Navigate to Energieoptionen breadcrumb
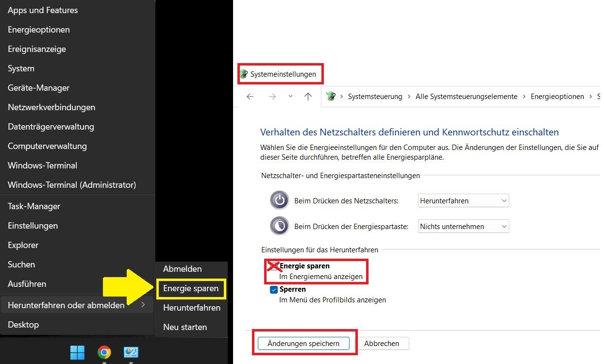 (x=557, y=97)
